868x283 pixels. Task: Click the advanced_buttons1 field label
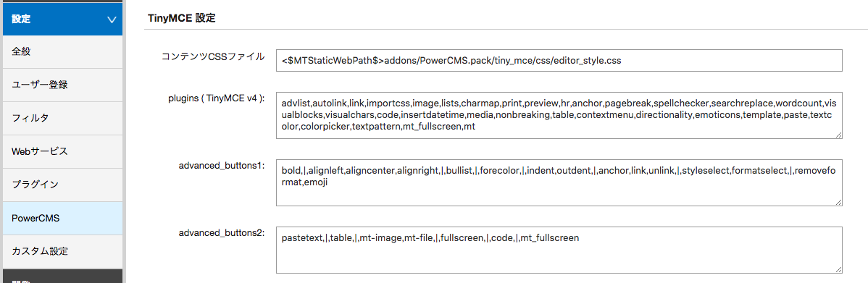[222, 165]
